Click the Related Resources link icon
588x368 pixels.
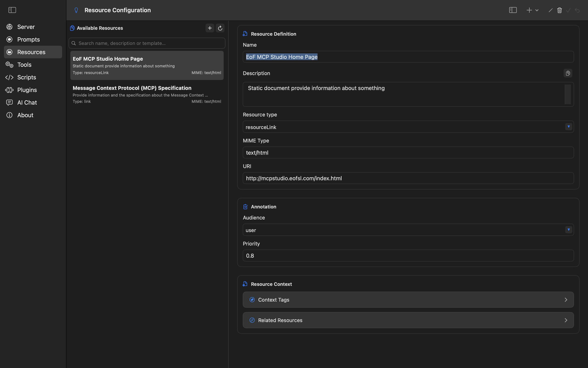[x=252, y=320]
